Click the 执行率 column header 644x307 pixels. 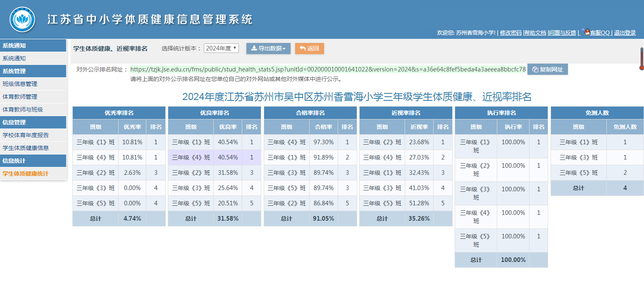coord(513,127)
